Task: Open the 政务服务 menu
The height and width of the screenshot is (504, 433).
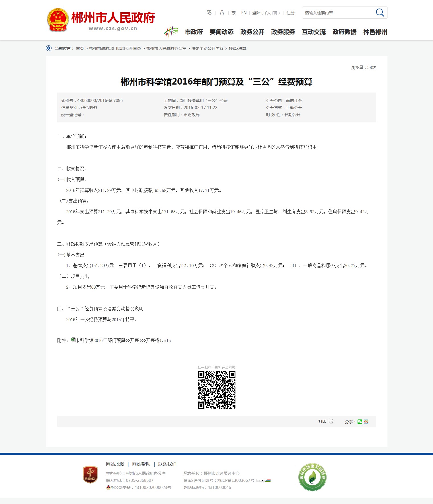Action: pos(283,32)
